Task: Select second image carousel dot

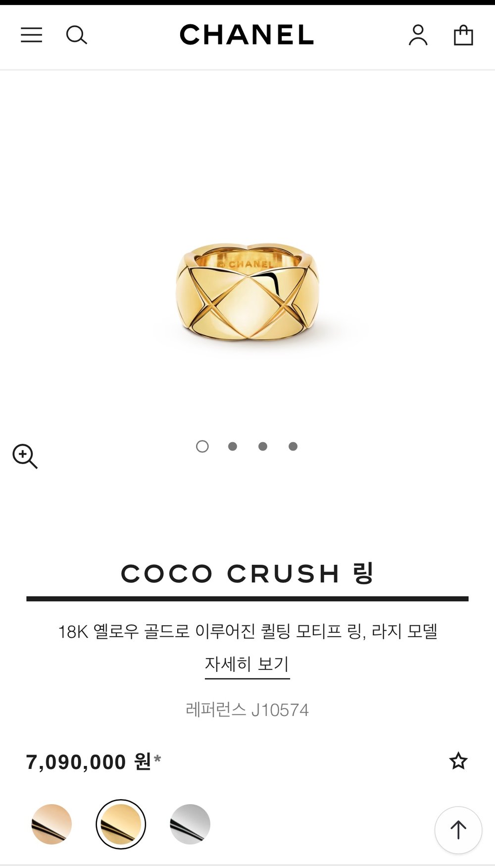Action: [x=233, y=446]
